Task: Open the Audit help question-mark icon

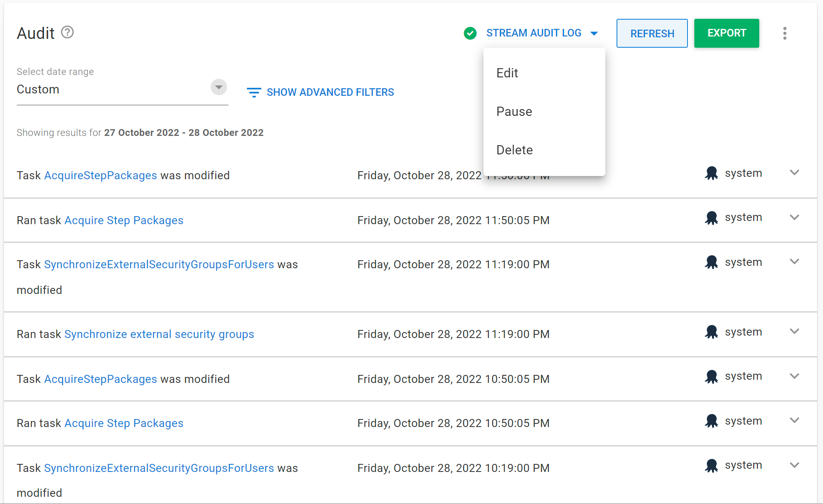Action: pos(67,32)
